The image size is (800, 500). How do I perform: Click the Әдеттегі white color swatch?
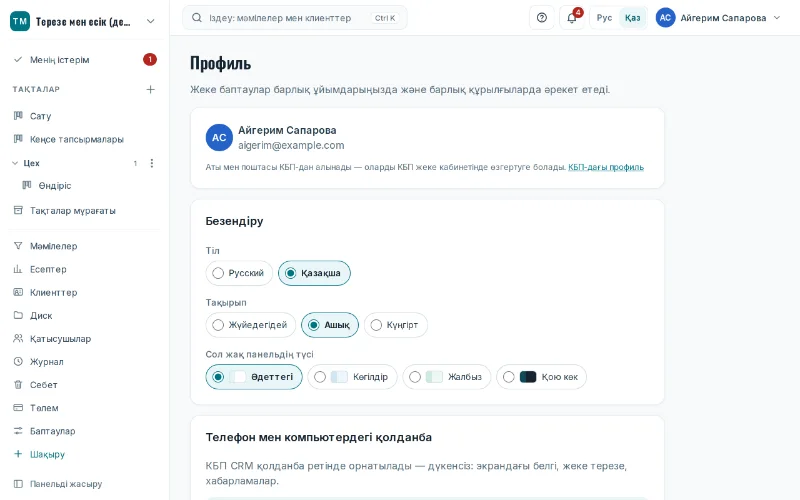[x=238, y=377]
